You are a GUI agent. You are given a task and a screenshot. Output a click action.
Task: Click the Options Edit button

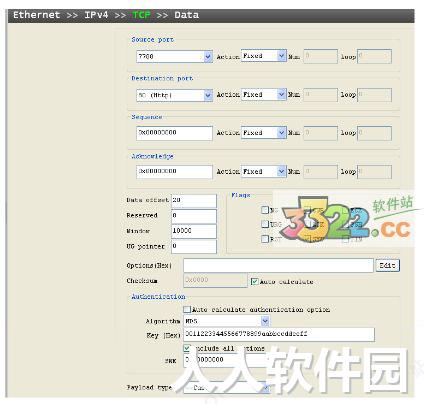(x=388, y=265)
